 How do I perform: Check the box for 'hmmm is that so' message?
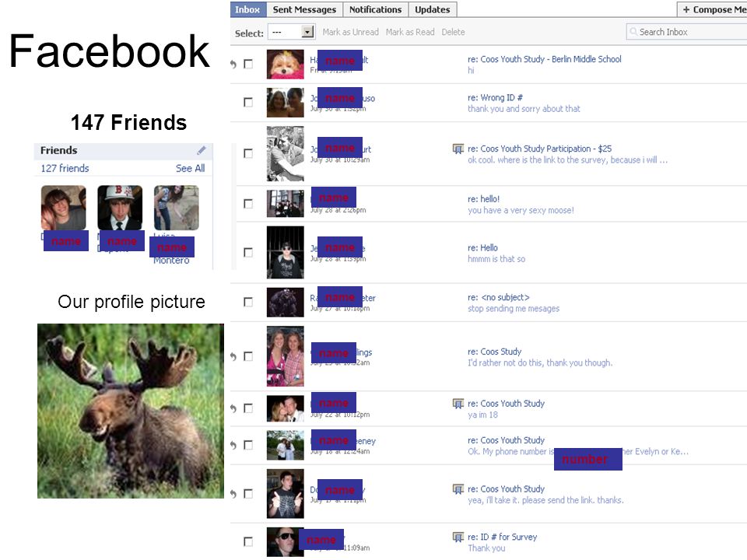[x=248, y=252]
